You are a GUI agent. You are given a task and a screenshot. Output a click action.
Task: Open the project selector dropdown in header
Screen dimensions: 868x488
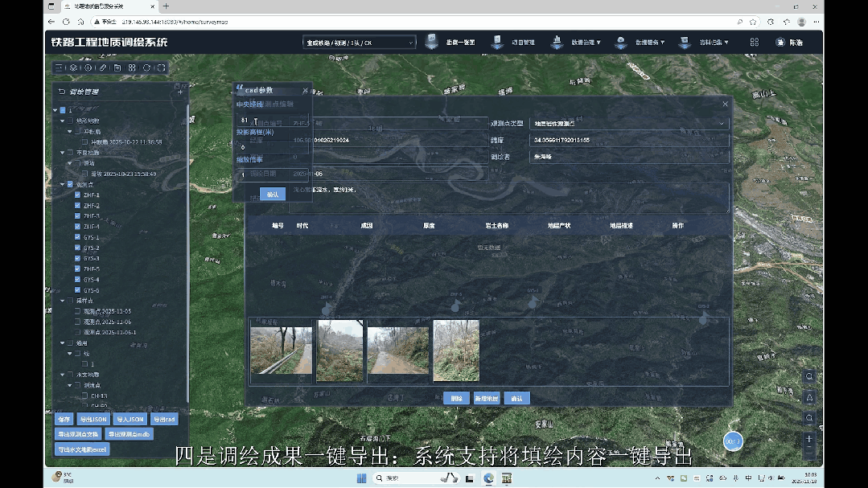point(360,43)
